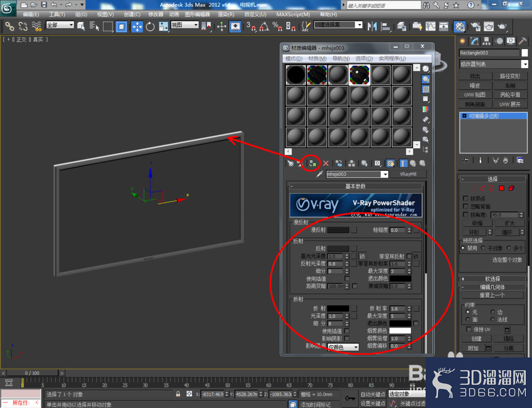The image size is (532, 408).
Task: Click the 挤出 modifier button
Action: tap(475, 76)
